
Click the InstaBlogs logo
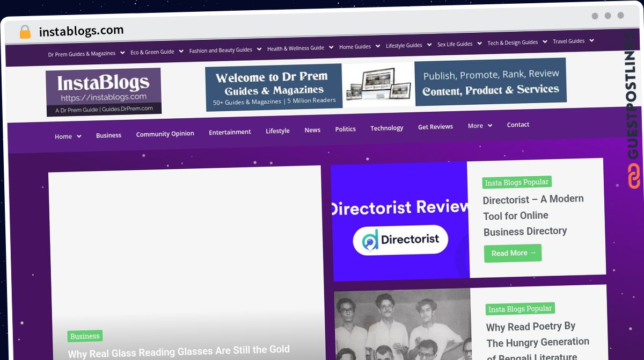[x=104, y=91]
